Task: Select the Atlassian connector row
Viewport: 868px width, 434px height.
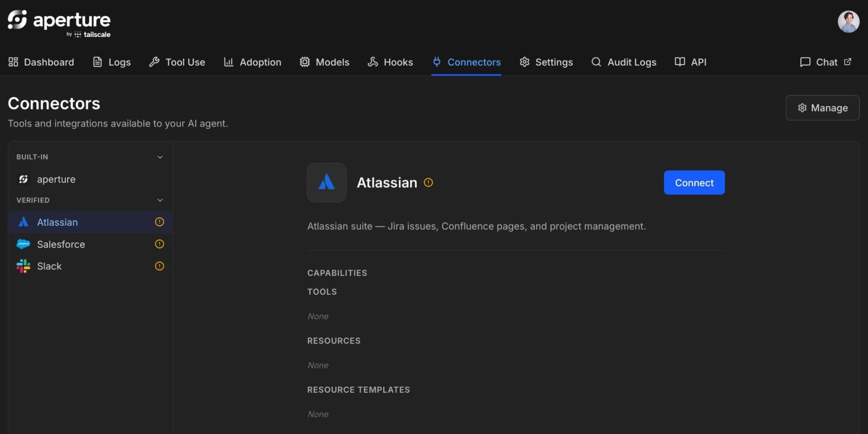Action: pos(90,222)
